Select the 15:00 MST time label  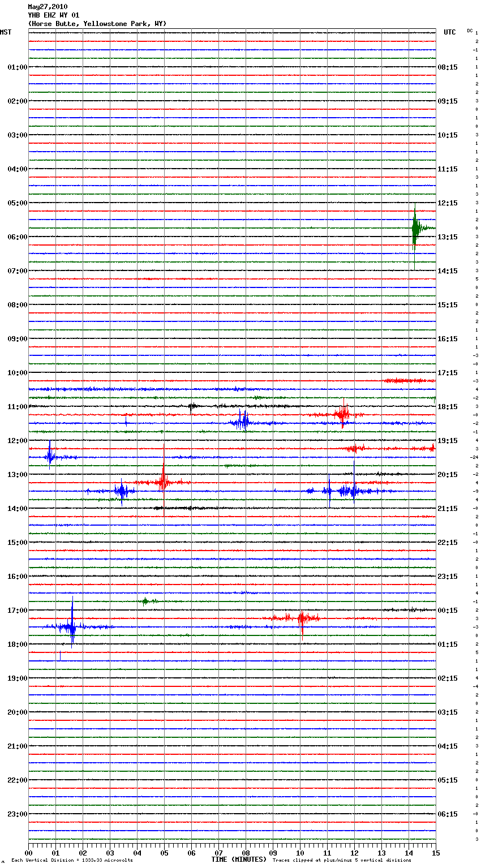[18, 543]
